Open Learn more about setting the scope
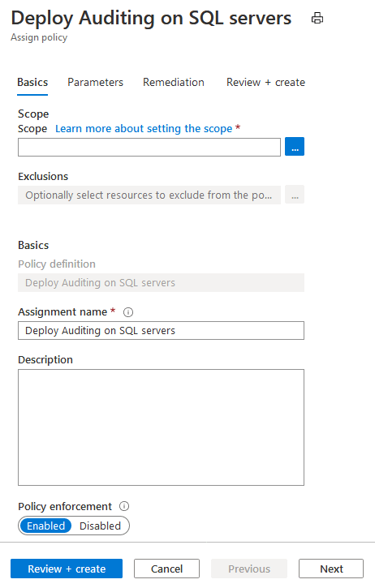The width and height of the screenshot is (375, 588). [x=144, y=129]
